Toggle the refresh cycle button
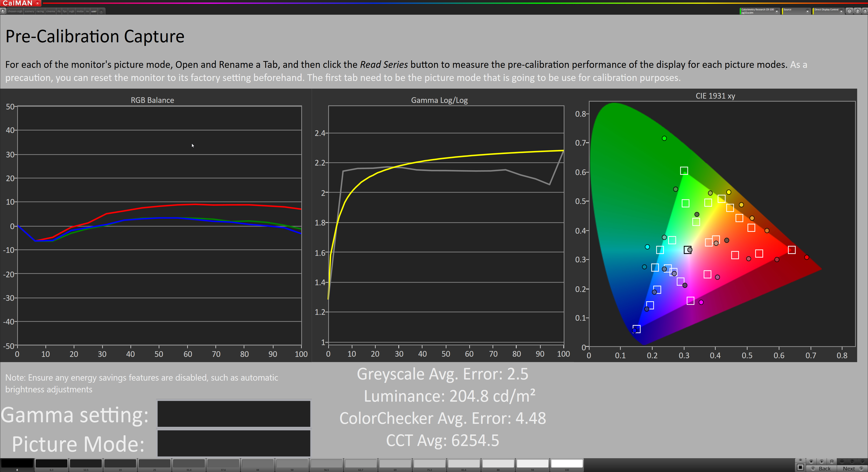This screenshot has height=472, width=868. tap(852, 462)
